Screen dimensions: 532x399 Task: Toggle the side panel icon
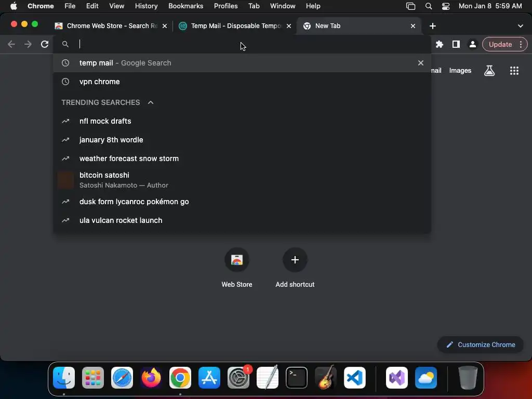(x=456, y=44)
